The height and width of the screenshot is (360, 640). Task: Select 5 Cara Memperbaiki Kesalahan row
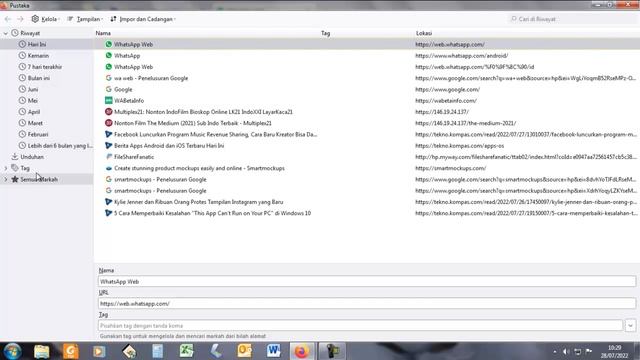click(367, 213)
